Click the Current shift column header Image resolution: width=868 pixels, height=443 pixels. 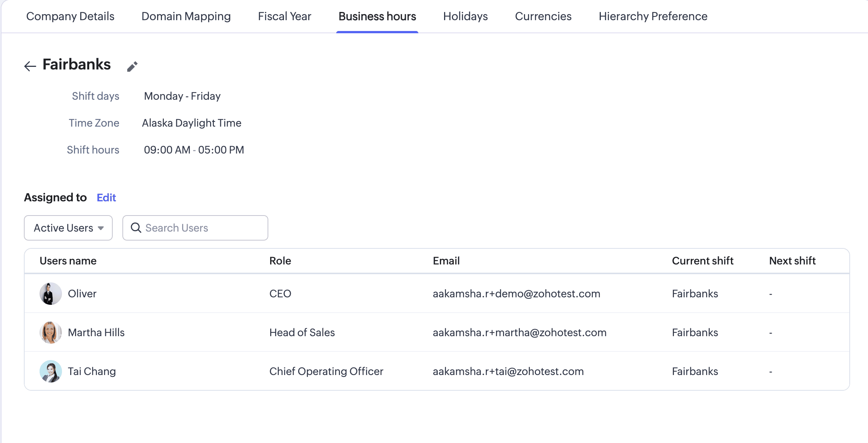pos(702,261)
